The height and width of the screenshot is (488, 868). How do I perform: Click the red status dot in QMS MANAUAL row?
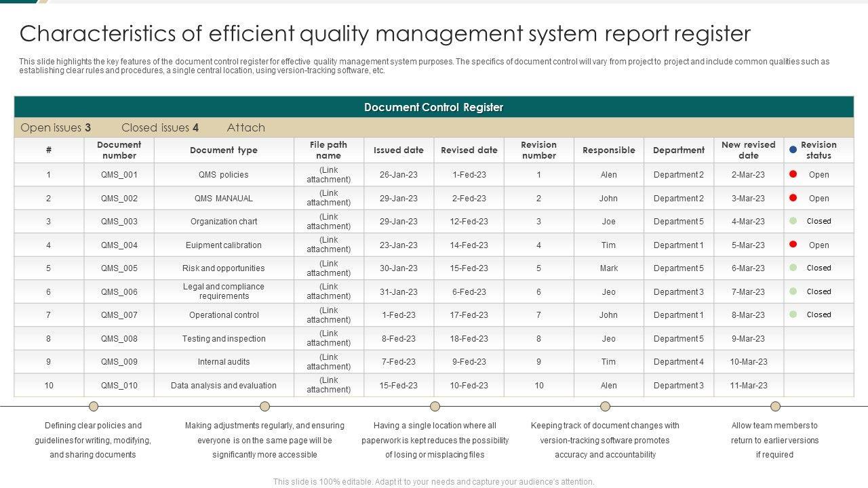[793, 198]
